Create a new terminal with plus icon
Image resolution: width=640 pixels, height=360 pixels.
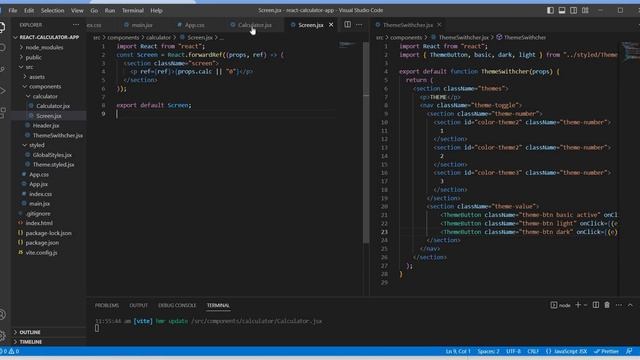(x=578, y=305)
